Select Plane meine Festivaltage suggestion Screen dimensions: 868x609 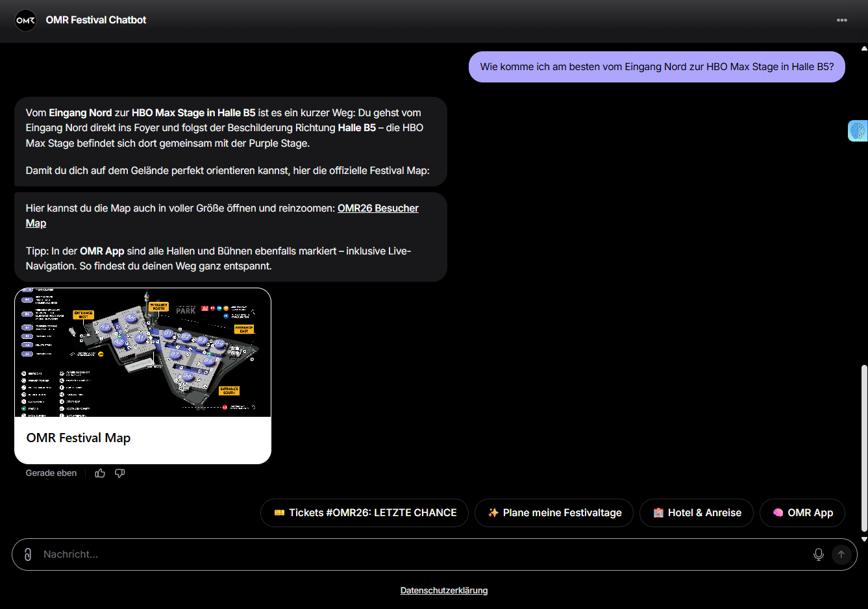tap(554, 513)
